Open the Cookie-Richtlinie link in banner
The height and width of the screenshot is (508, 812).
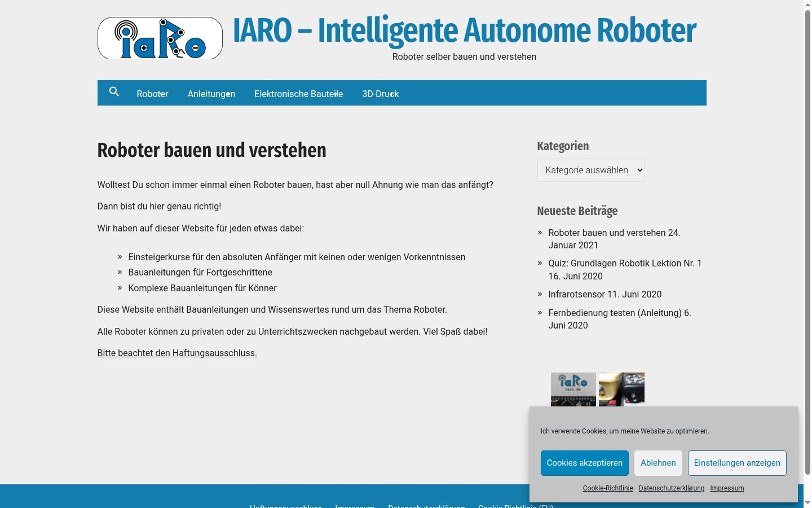[608, 488]
